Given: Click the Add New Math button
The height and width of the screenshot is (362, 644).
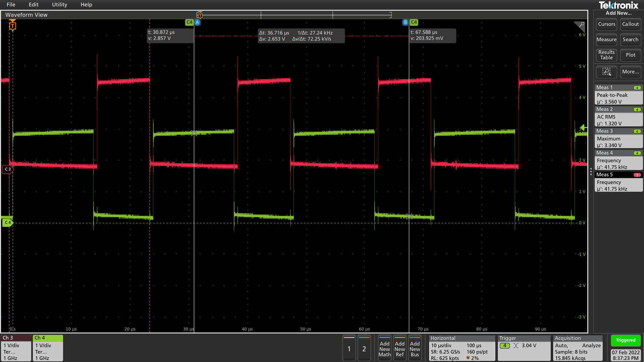Looking at the screenshot, I should [384, 349].
